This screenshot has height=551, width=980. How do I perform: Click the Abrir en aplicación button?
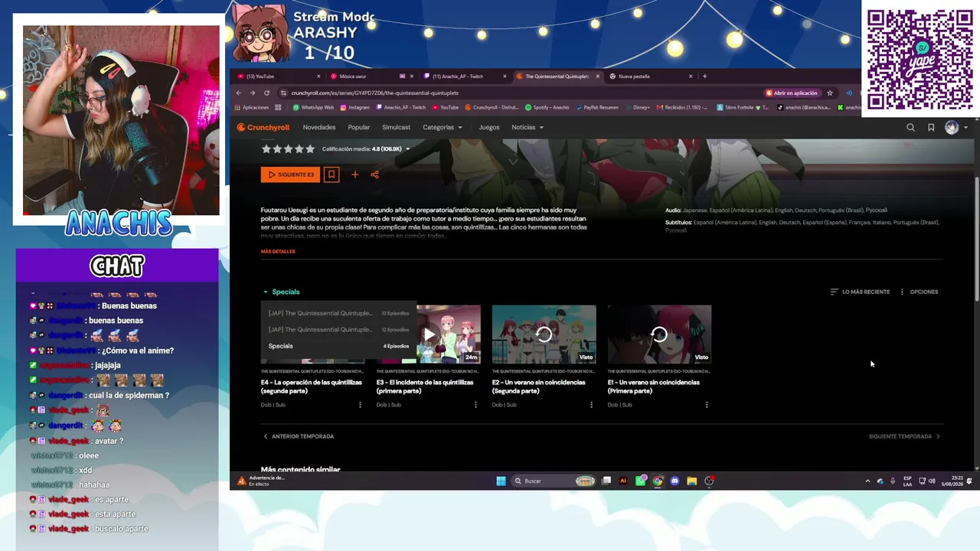[x=792, y=93]
